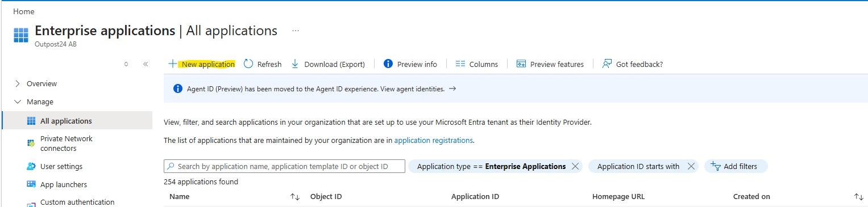Remove Application ID starts with filter

click(x=691, y=166)
